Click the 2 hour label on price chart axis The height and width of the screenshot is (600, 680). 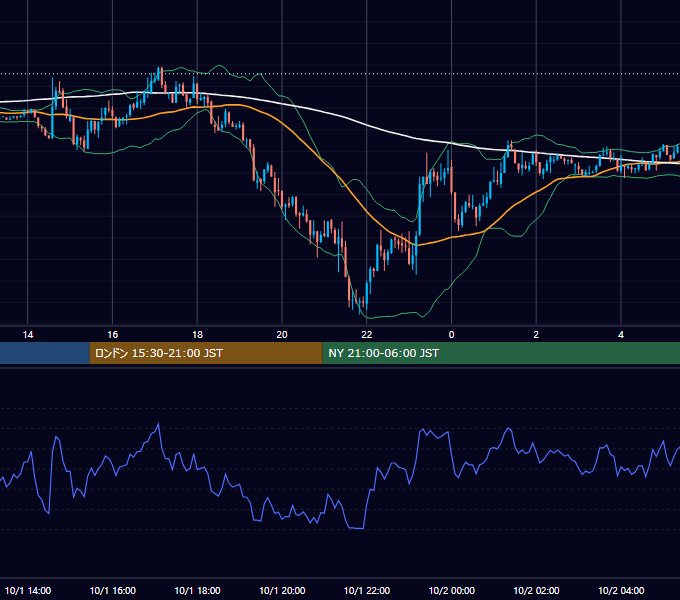pos(536,335)
